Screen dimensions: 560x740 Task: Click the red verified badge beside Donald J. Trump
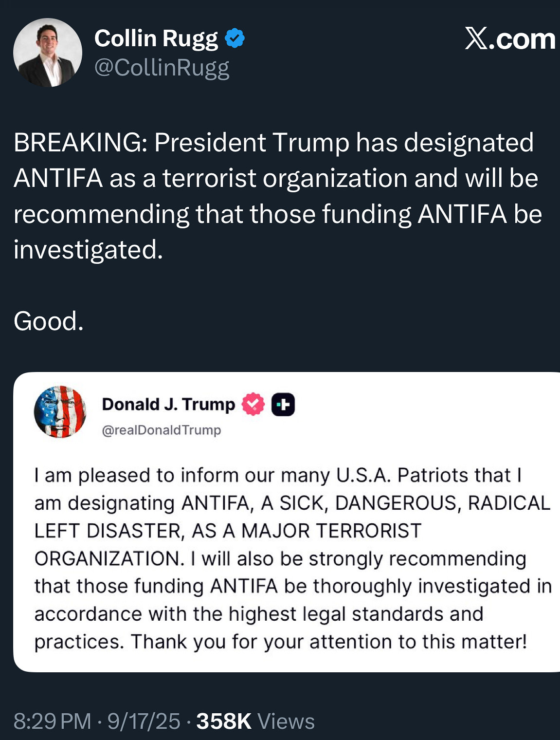pos(253,404)
